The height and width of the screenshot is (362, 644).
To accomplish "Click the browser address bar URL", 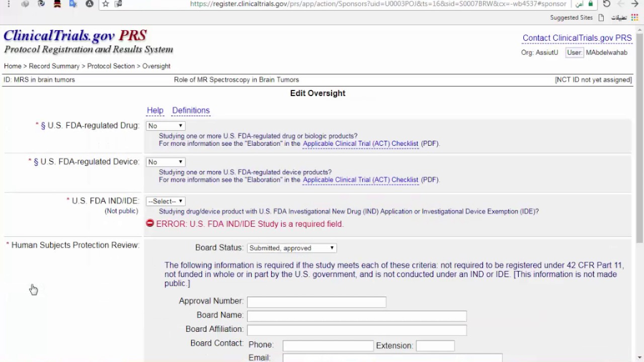I will [x=378, y=4].
